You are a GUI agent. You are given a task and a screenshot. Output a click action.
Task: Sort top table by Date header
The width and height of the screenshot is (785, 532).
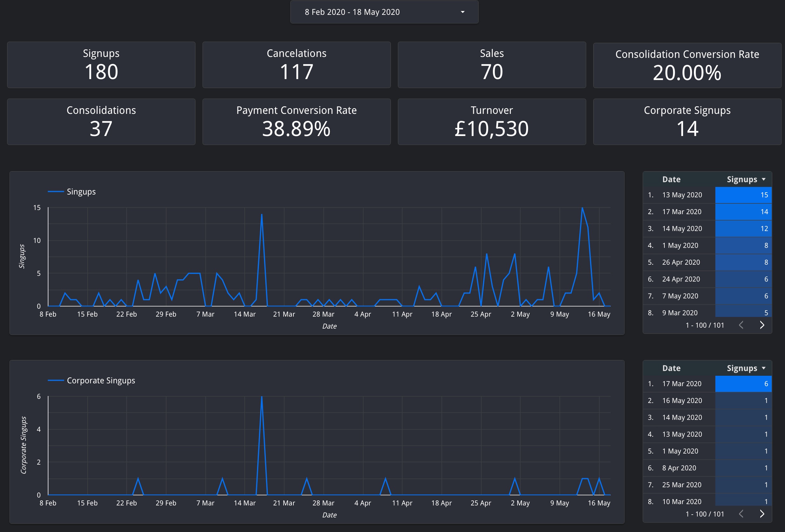pyautogui.click(x=671, y=180)
